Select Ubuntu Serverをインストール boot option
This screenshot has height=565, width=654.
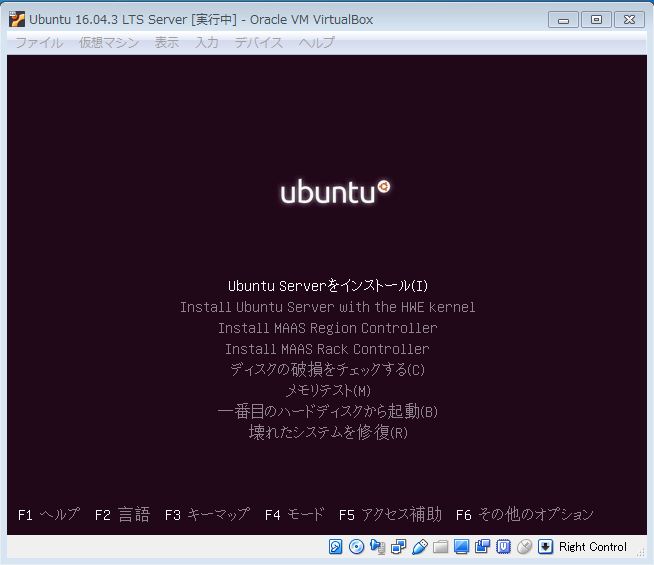328,286
